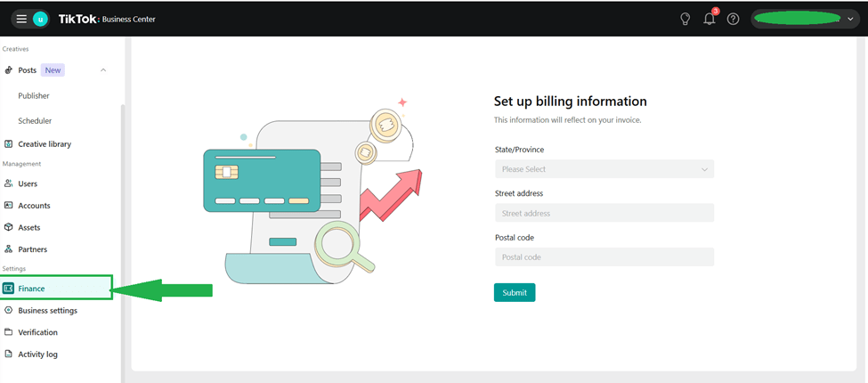868x383 pixels.
Task: Expand the account profile dropdown
Action: 850,19
